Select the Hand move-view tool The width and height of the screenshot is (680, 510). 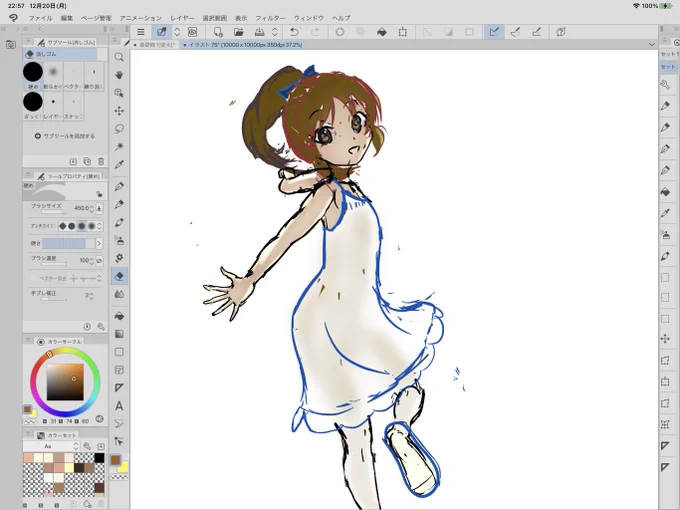(119, 75)
